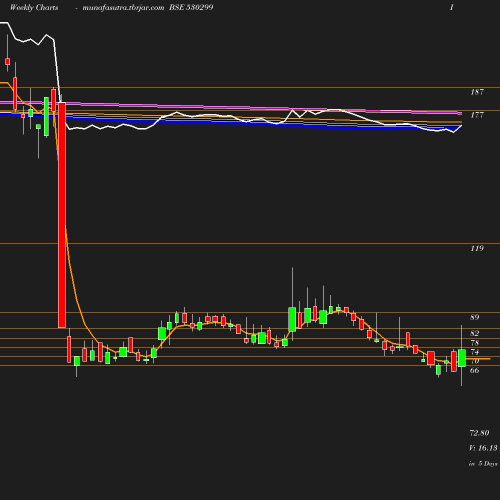Click the 187 price level label
Screen dimensions: 500x500
(x=477, y=92)
